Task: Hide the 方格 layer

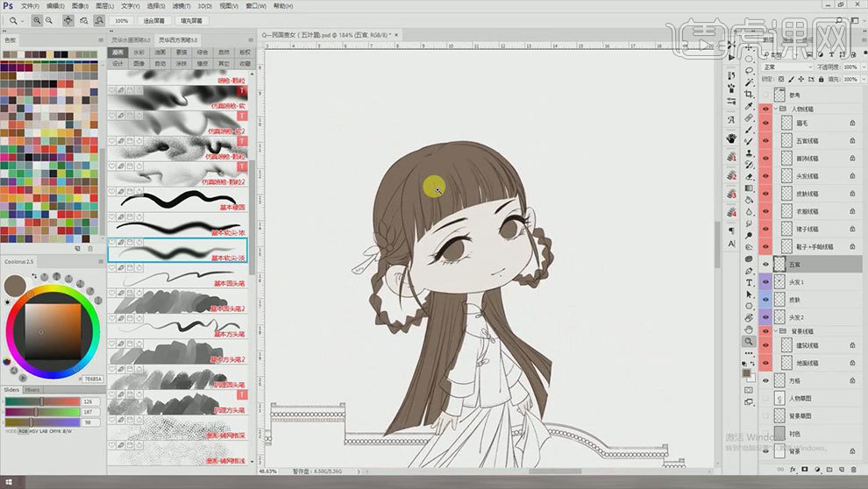Action: 766,380
